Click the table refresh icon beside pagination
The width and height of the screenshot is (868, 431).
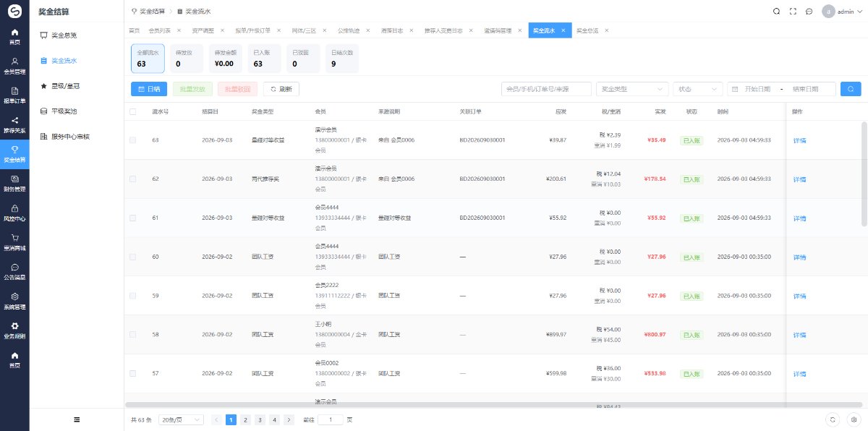833,419
